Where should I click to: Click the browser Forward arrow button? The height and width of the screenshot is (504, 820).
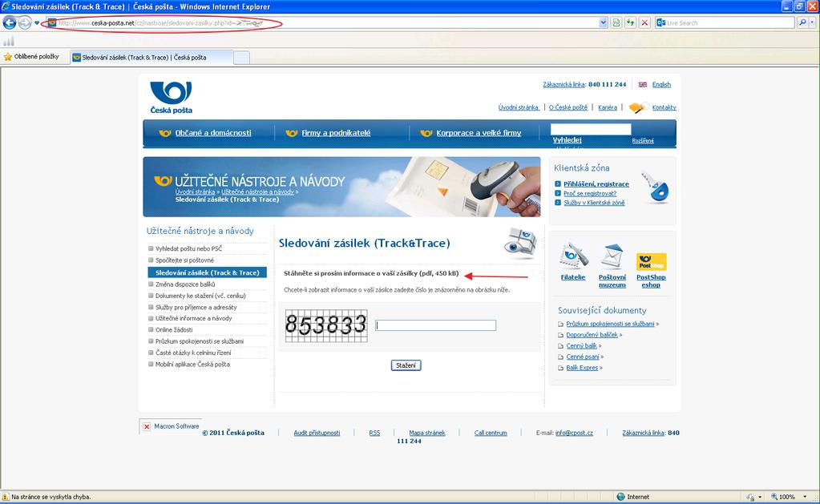[25, 22]
